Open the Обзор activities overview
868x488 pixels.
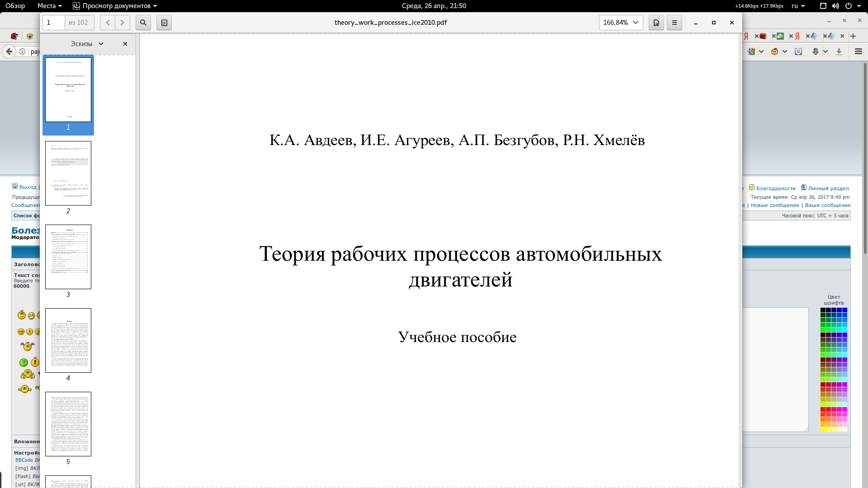(x=15, y=6)
